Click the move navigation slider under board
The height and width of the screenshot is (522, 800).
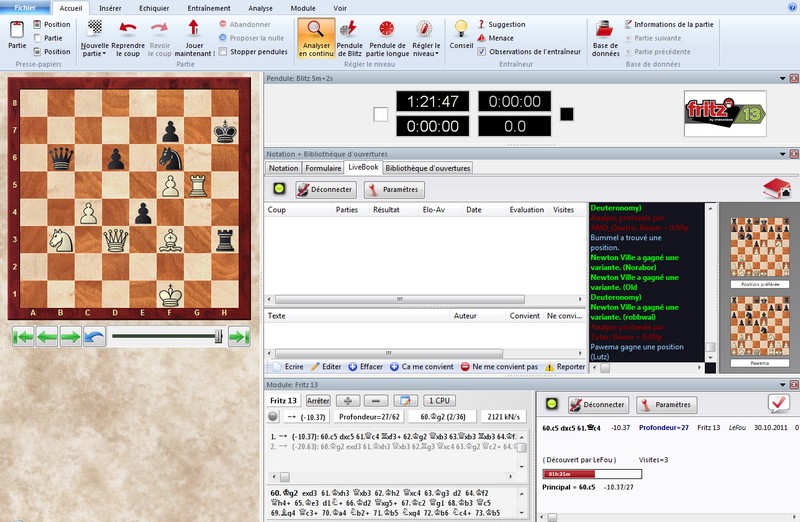[x=165, y=337]
